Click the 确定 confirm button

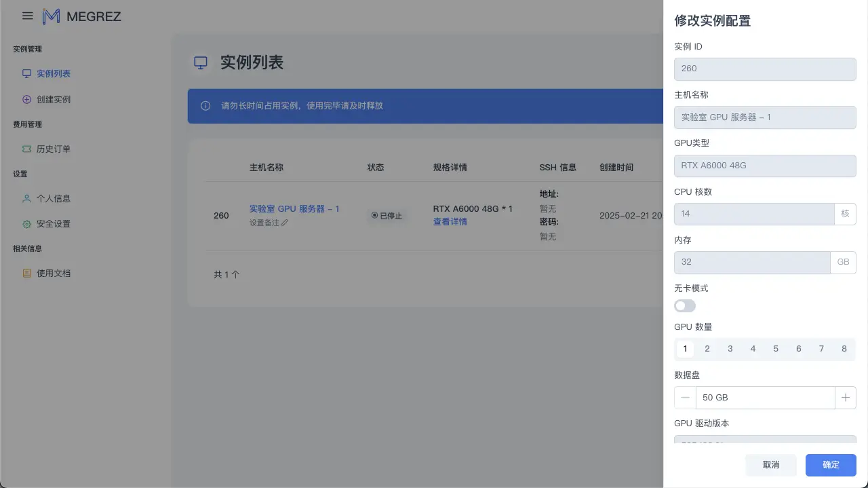(830, 465)
